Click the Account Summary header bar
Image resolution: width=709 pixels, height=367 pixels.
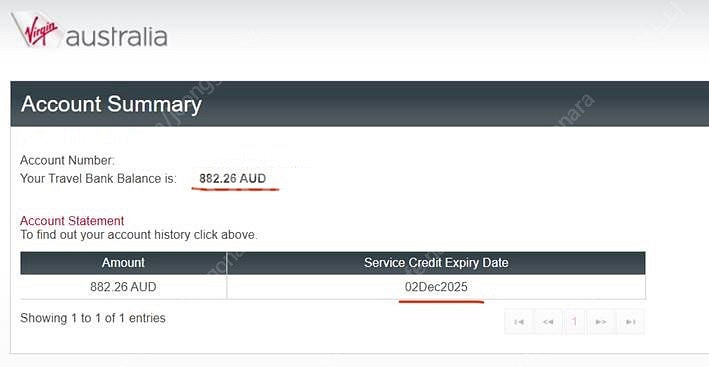359,104
